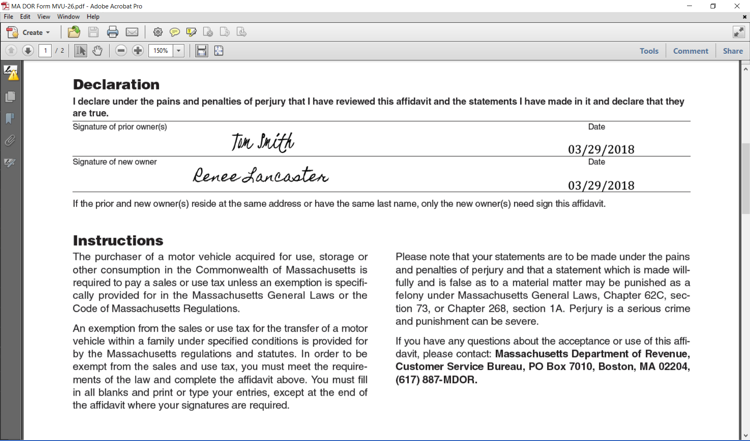Open the Tools pane
Image resolution: width=750 pixels, height=441 pixels.
pyautogui.click(x=649, y=51)
